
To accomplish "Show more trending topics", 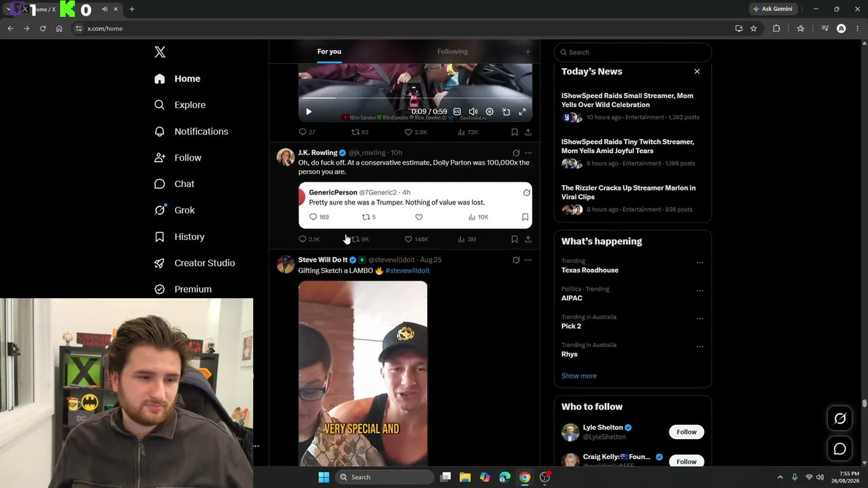I will point(579,376).
